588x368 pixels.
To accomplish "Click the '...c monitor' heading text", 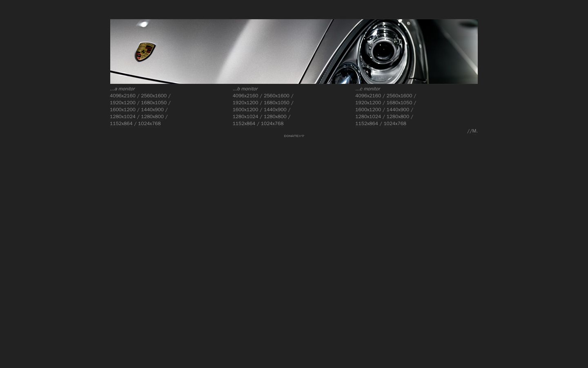I will point(368,89).
